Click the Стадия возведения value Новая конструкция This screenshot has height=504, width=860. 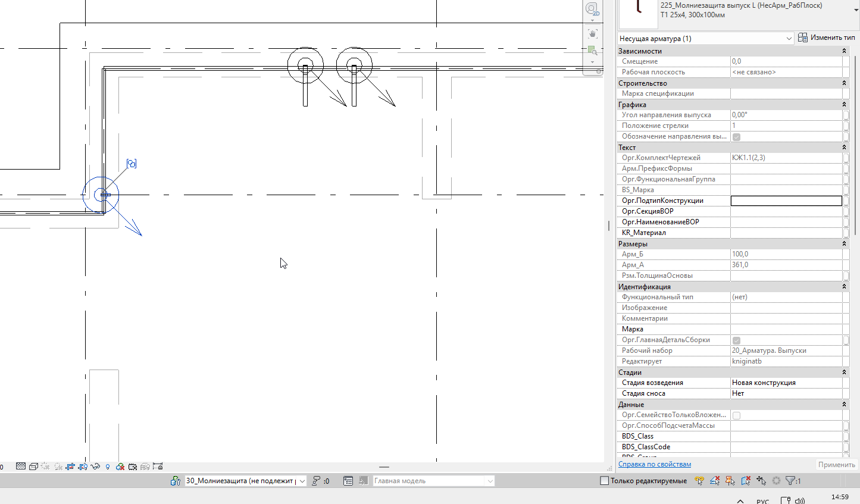click(x=786, y=383)
